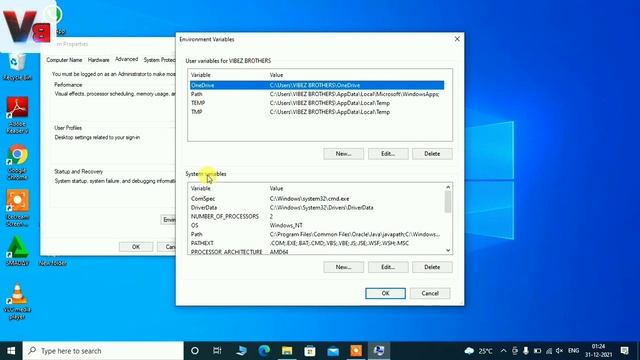Viewport: 640px width, 360px height.
Task: Select the TMP user variable row
Action: pos(317,112)
